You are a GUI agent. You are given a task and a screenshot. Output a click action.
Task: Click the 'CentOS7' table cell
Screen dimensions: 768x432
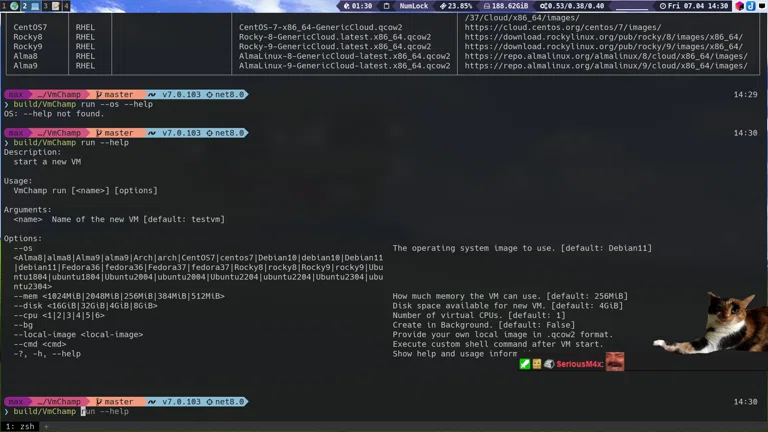tap(30, 27)
